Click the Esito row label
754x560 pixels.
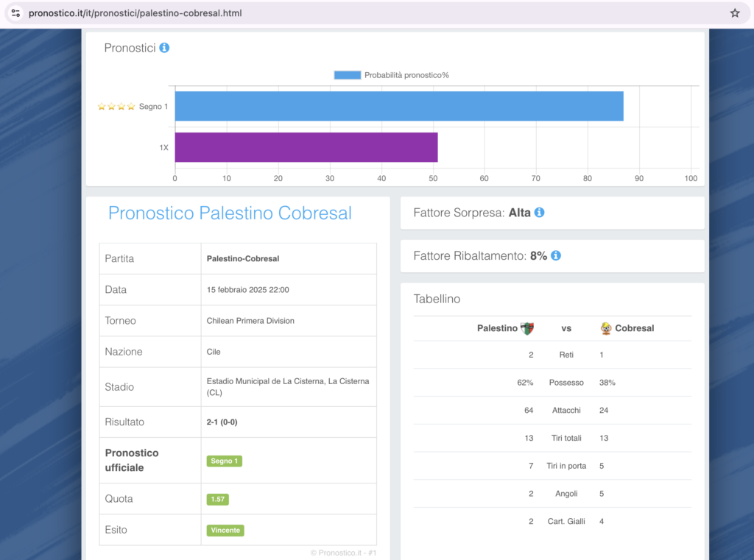point(116,530)
